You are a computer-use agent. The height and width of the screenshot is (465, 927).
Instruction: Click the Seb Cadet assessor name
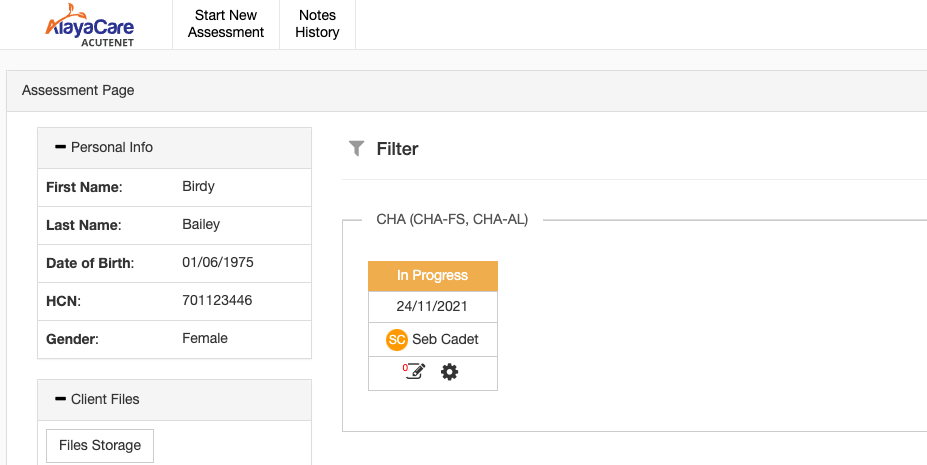[445, 339]
